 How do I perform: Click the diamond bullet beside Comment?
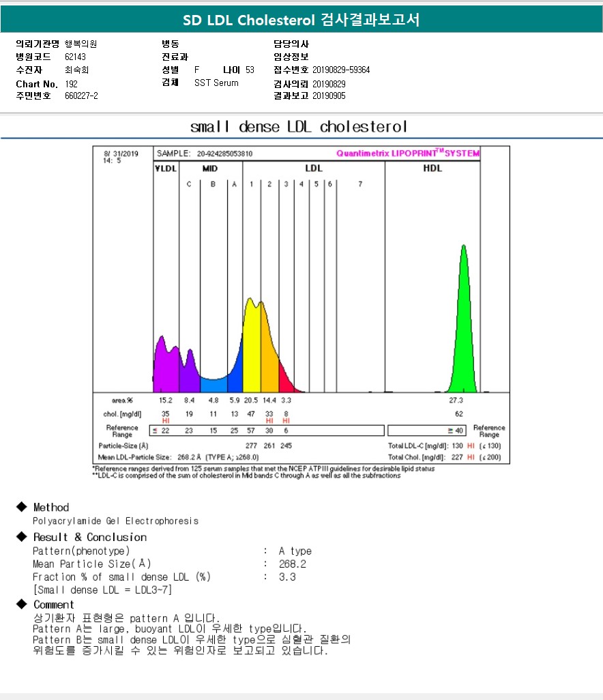21,604
